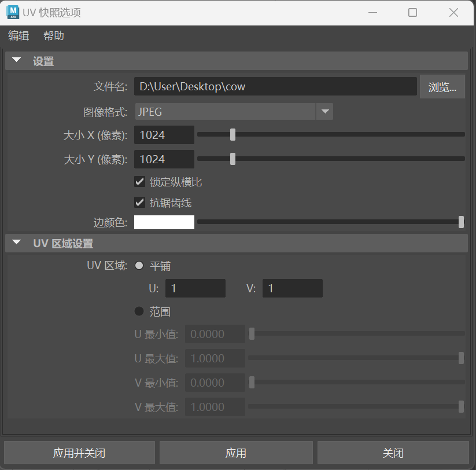The height and width of the screenshot is (470, 476).
Task: Toggle the 锁定纵横比 checkbox
Action: [139, 182]
